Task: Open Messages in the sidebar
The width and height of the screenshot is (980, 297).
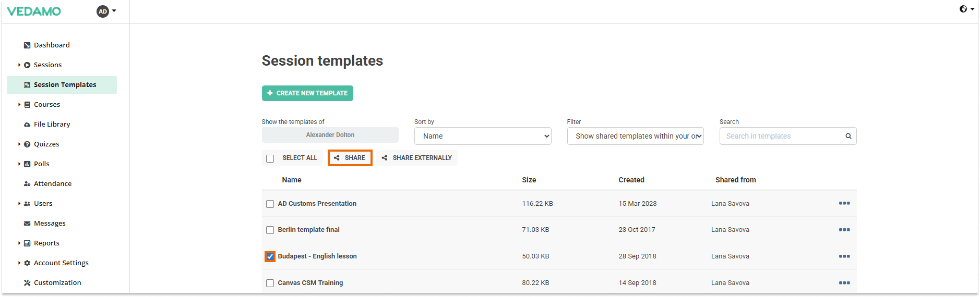Action: point(50,224)
